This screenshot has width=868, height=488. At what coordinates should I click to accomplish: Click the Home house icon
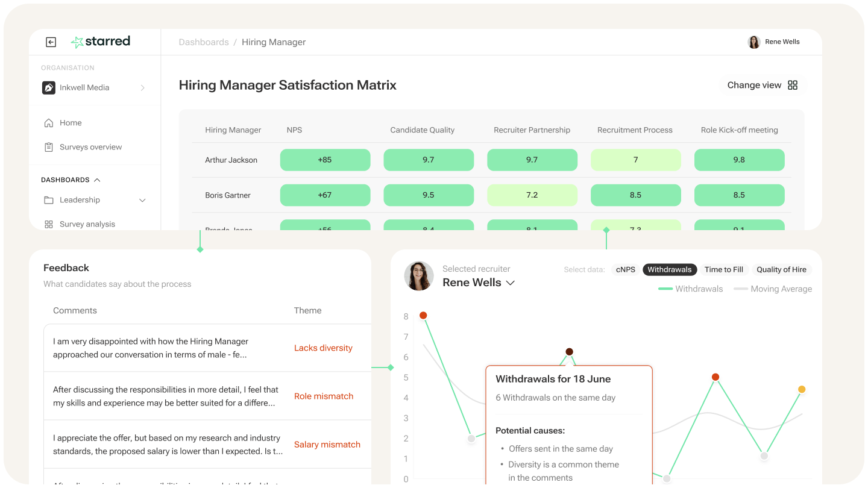tap(49, 123)
